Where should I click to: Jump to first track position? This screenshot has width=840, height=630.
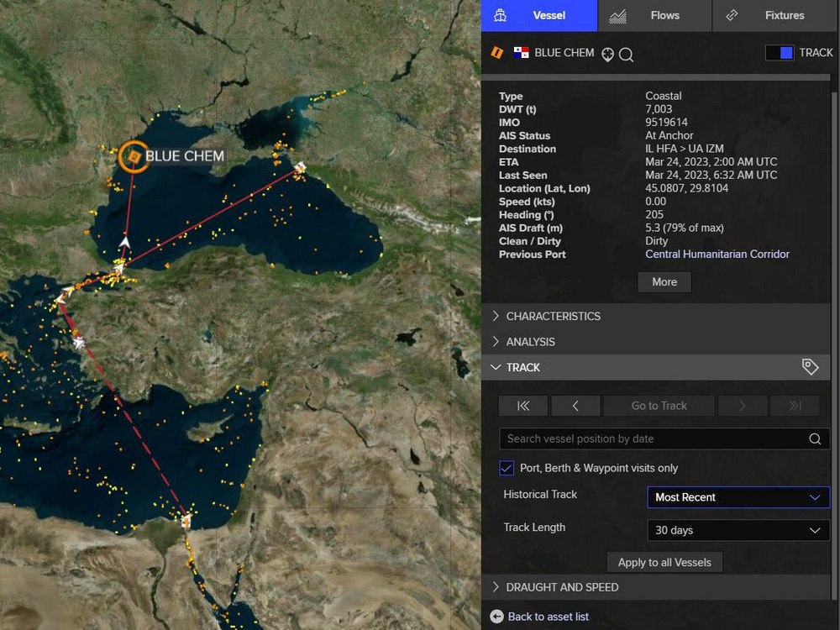click(523, 406)
